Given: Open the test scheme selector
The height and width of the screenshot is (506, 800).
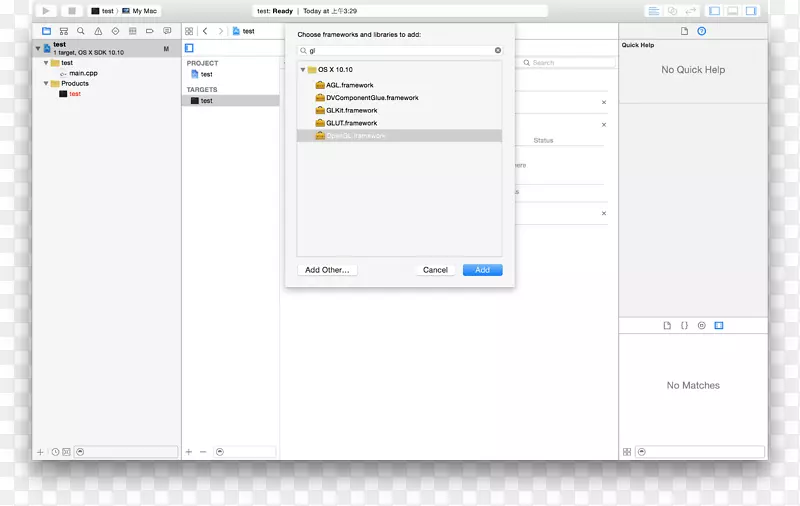Looking at the screenshot, I should (x=103, y=11).
